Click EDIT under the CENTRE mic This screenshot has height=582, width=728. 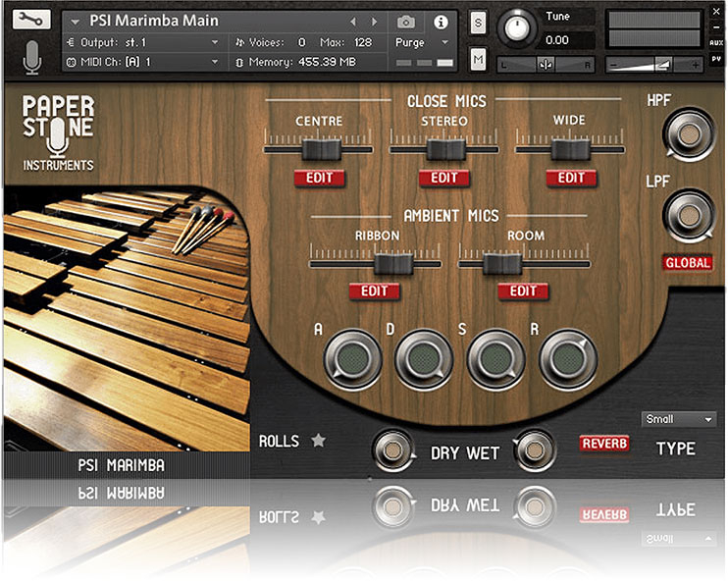click(x=319, y=179)
